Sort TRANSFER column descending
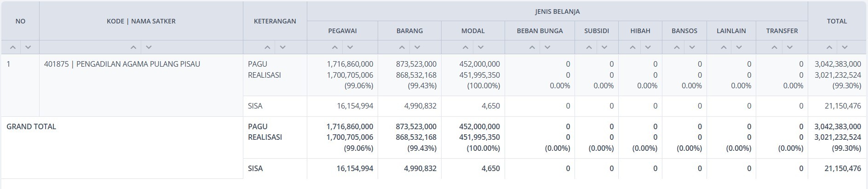This screenshot has height=189, width=868. coord(790,47)
